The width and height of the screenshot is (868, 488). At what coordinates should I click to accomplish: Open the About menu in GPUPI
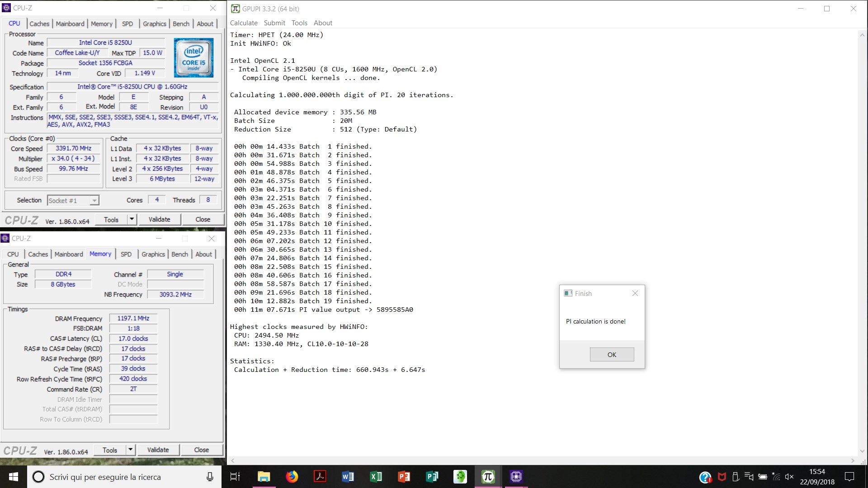[x=323, y=23]
